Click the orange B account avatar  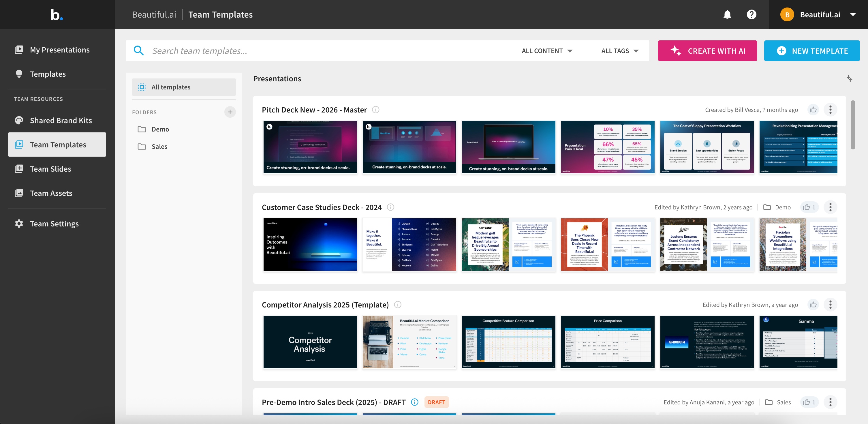(x=787, y=14)
